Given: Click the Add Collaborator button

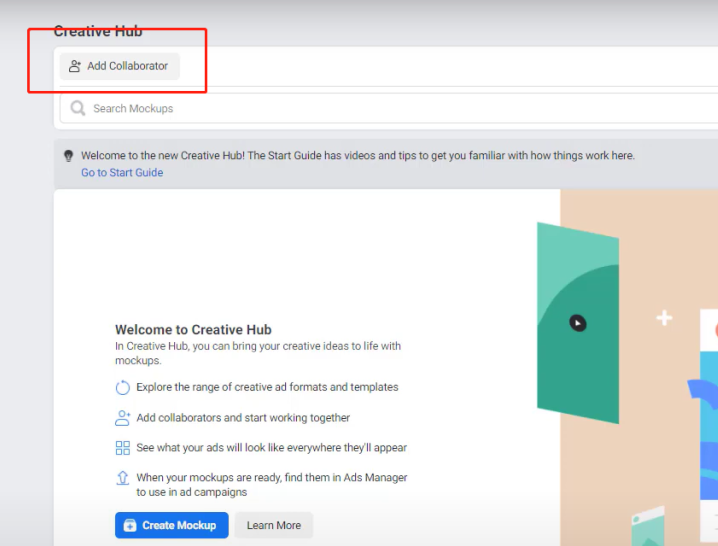Looking at the screenshot, I should point(120,66).
